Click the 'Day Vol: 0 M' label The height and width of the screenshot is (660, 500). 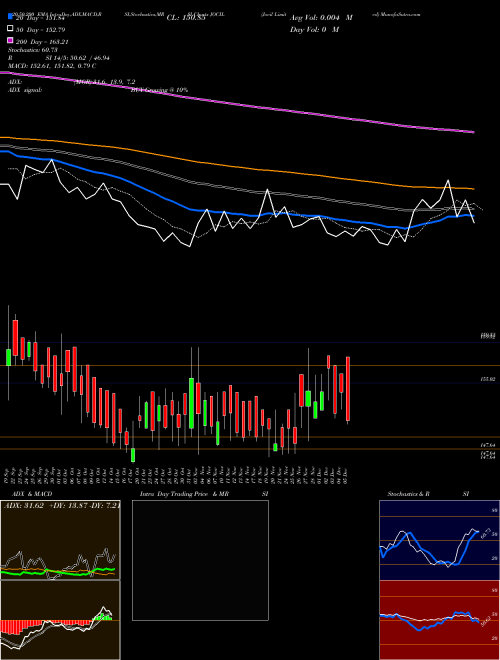[314, 29]
